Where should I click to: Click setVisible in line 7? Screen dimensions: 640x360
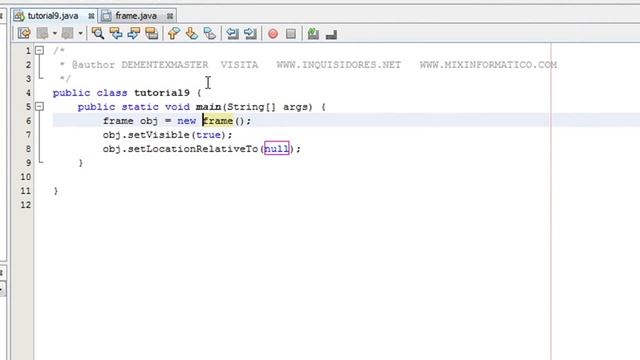[158, 135]
